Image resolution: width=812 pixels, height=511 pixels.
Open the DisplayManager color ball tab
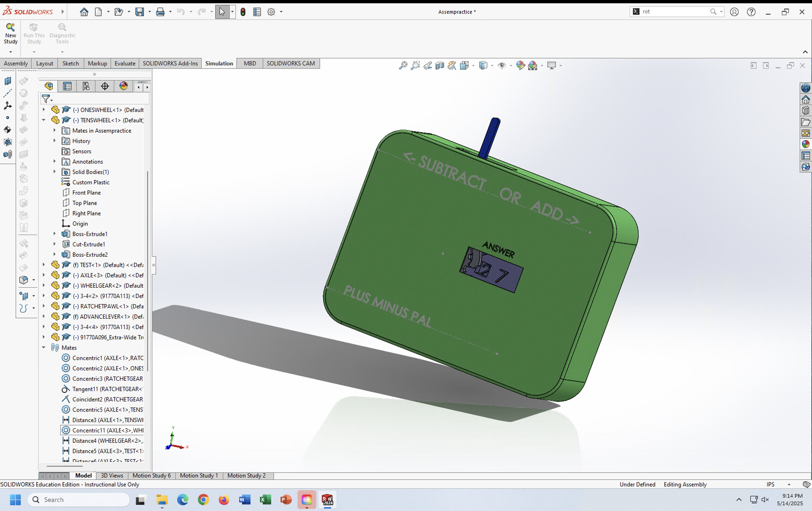pos(123,86)
